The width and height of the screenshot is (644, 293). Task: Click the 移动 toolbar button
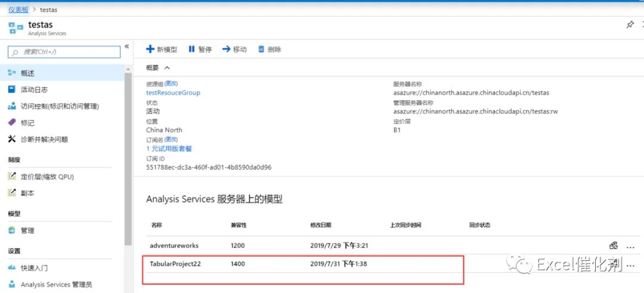[234, 50]
